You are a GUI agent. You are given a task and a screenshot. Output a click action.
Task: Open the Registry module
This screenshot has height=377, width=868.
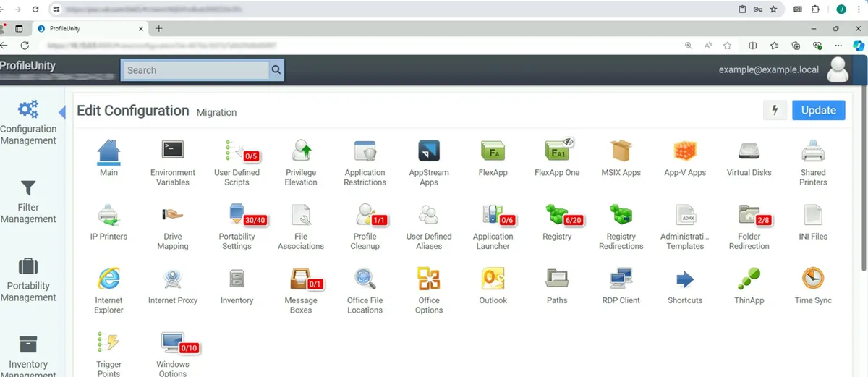click(x=557, y=222)
